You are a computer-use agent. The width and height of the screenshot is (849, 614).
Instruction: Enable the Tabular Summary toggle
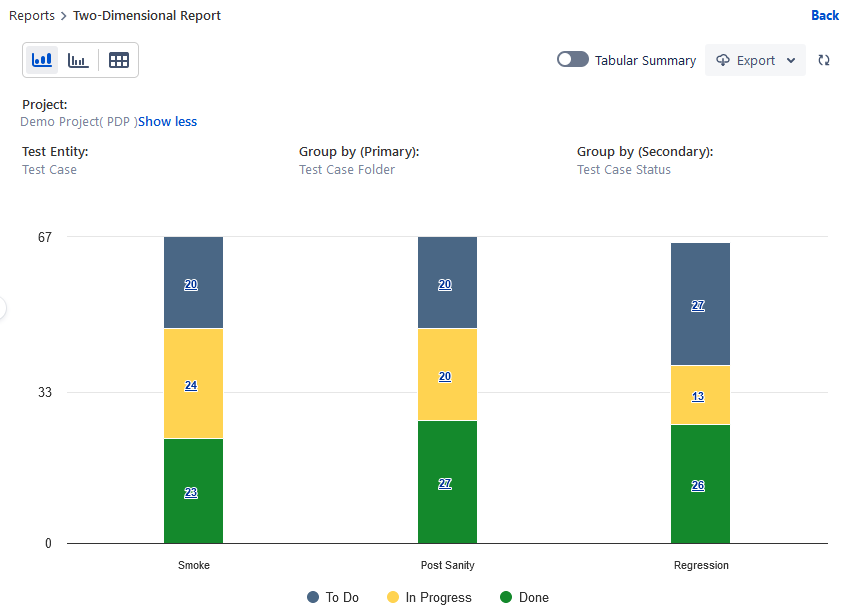tap(573, 60)
